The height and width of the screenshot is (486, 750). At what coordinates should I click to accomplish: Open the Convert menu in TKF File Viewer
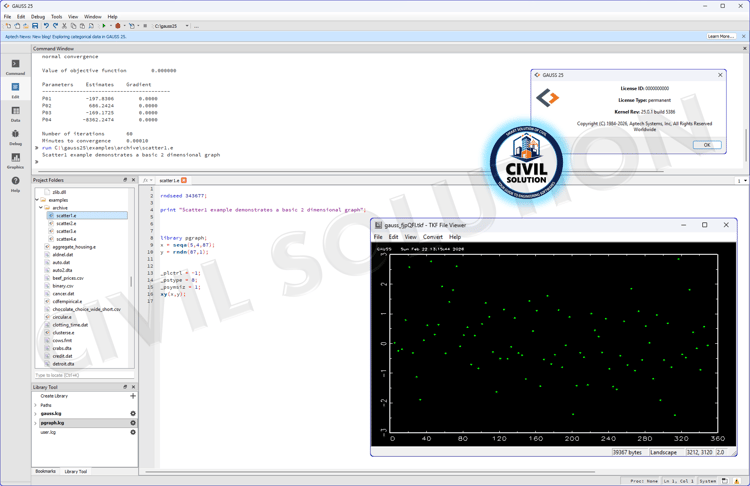(x=432, y=237)
